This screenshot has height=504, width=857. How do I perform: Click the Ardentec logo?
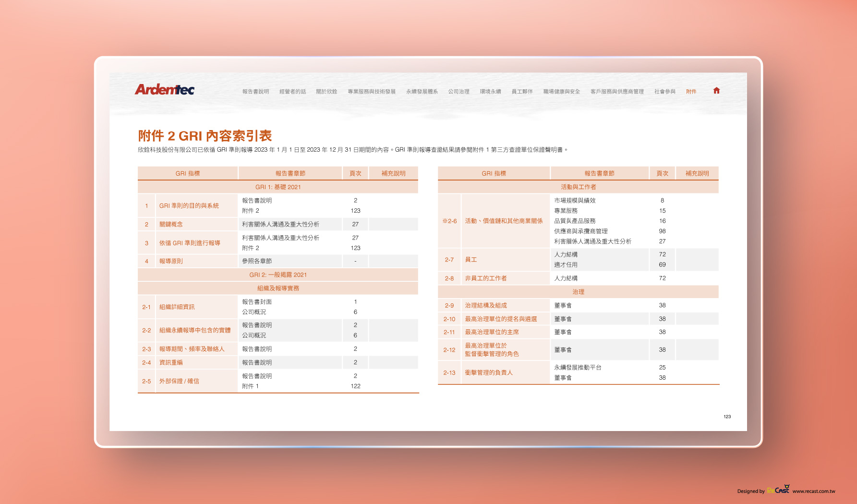165,90
